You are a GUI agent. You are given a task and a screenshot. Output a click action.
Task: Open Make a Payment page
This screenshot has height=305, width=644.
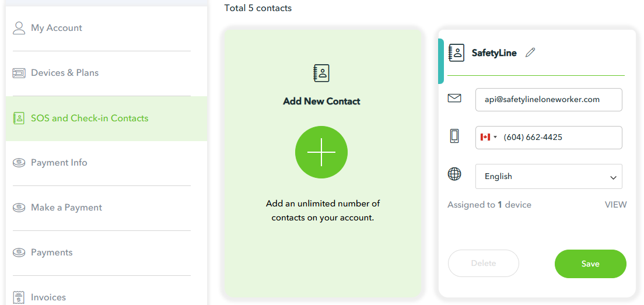point(66,208)
